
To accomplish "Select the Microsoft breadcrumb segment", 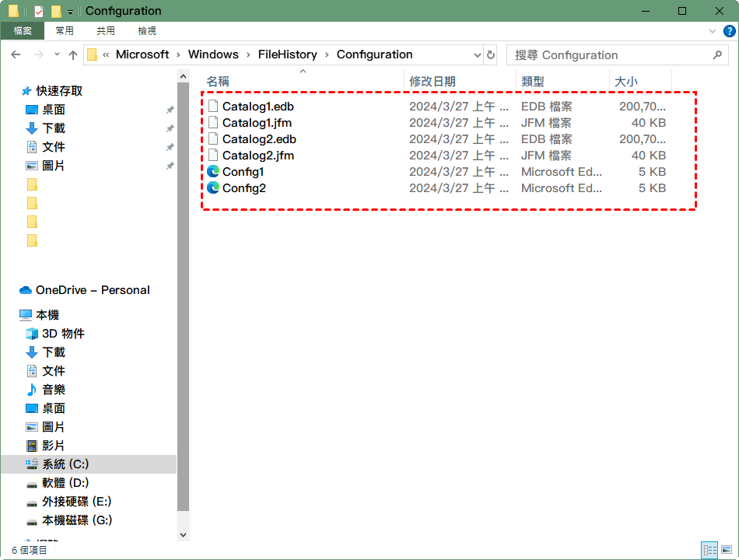I will click(142, 54).
